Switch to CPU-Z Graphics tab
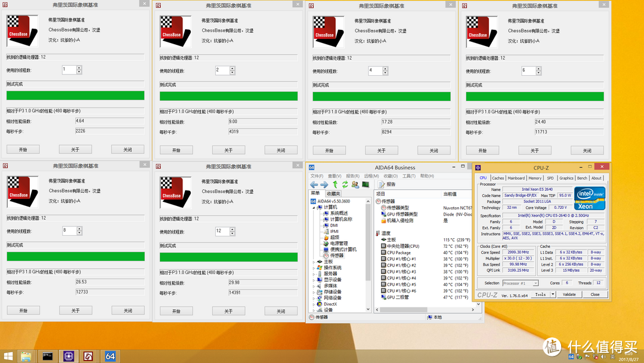The height and width of the screenshot is (363, 644). [566, 178]
